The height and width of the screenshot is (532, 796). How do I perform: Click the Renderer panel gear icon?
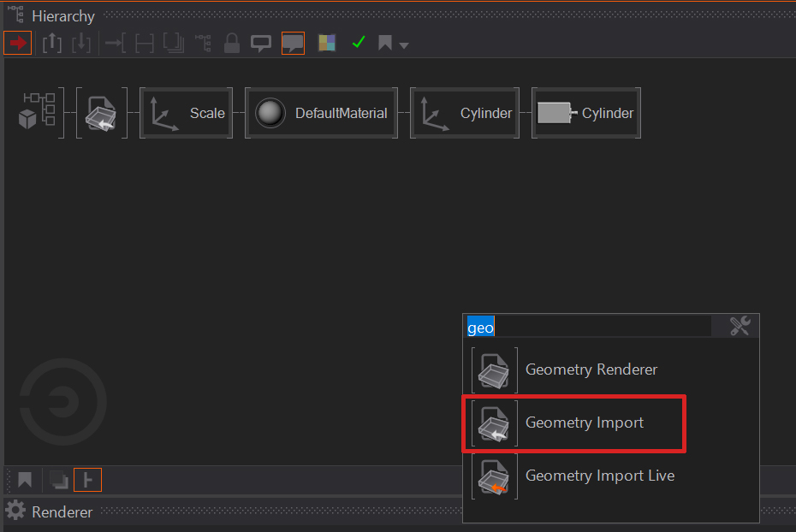pyautogui.click(x=15, y=511)
